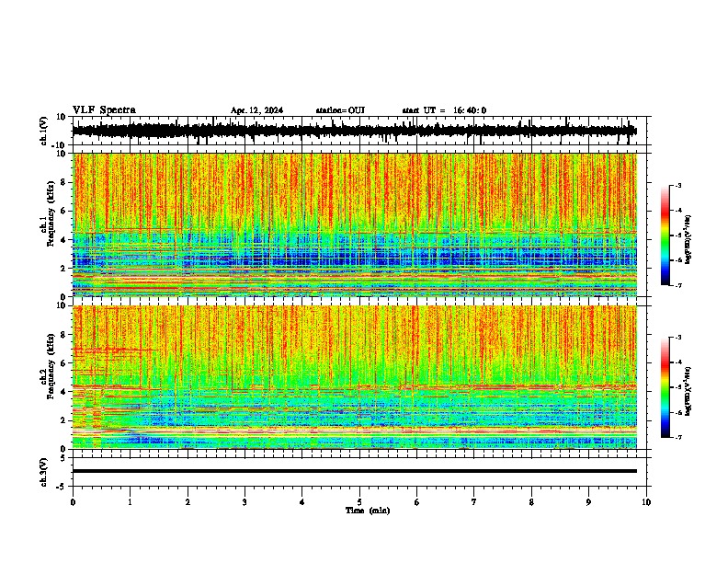Click the "-7" label on the ch.2 color scale
Screen dimensions: 728x563
pos(678,437)
